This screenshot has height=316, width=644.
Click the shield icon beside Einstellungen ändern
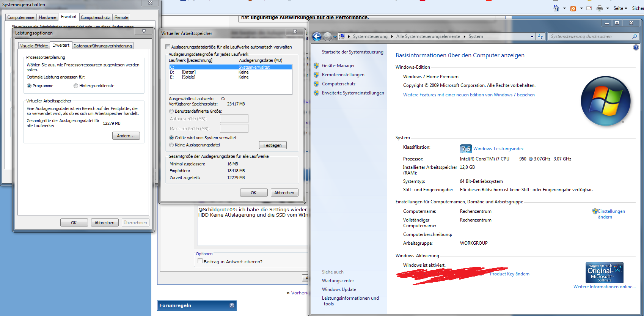(595, 211)
